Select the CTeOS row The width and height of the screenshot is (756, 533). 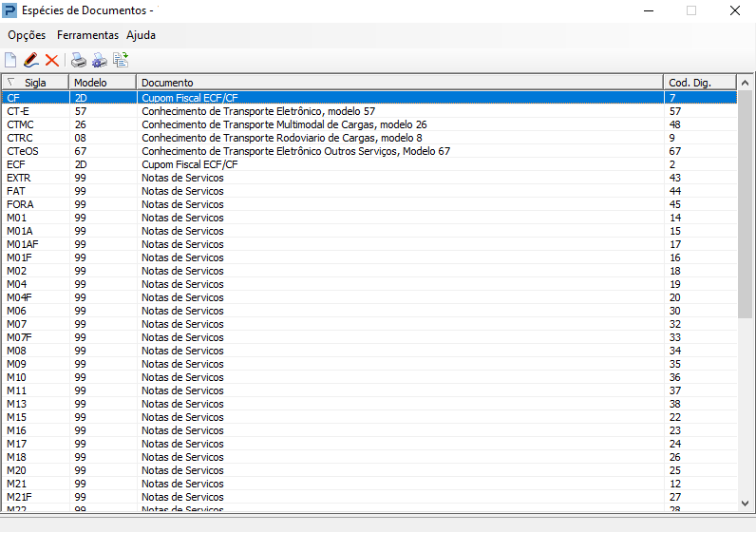click(x=369, y=151)
